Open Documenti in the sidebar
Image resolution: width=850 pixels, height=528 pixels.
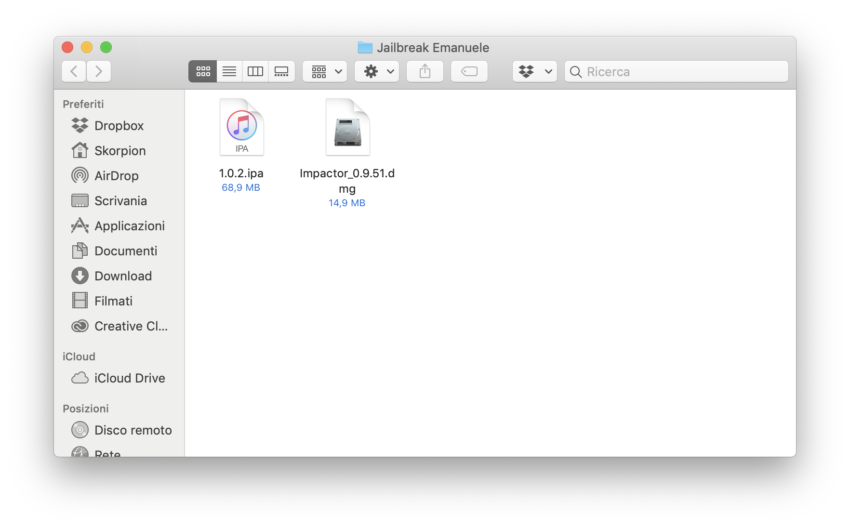(x=119, y=250)
